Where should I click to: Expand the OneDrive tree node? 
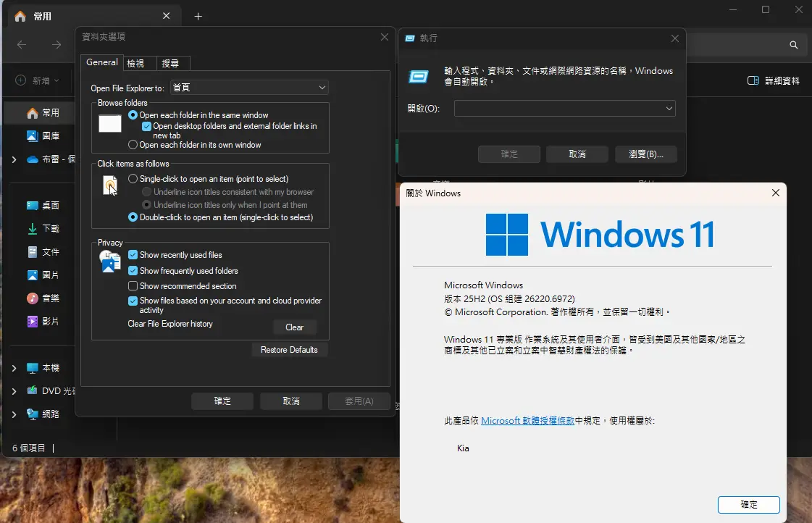click(x=14, y=159)
